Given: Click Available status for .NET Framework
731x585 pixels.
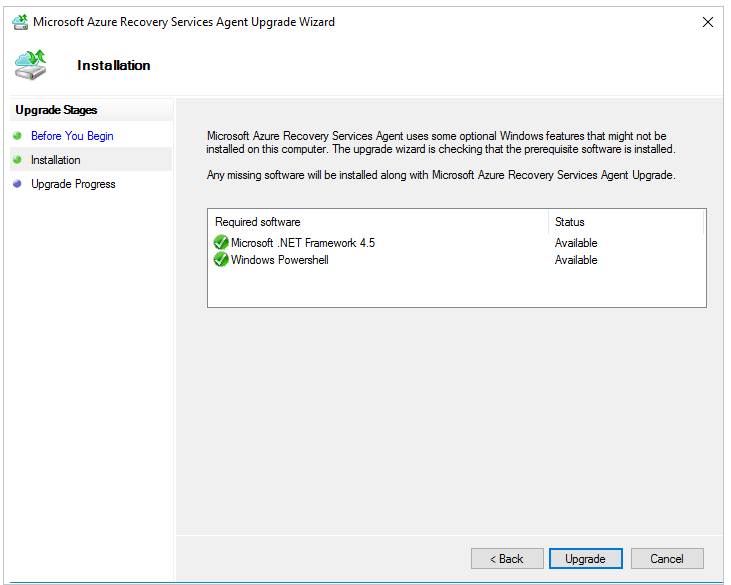Looking at the screenshot, I should 576,243.
